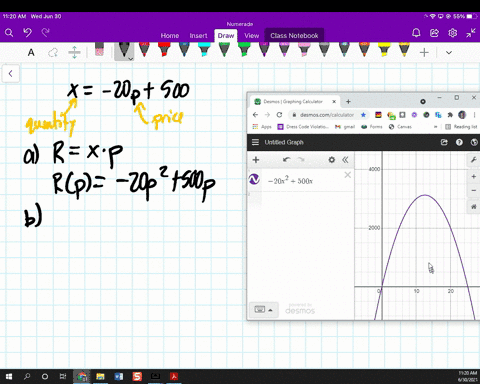This screenshot has height=384, width=480.
Task: Add a new pen with plus
Action: click(424, 52)
